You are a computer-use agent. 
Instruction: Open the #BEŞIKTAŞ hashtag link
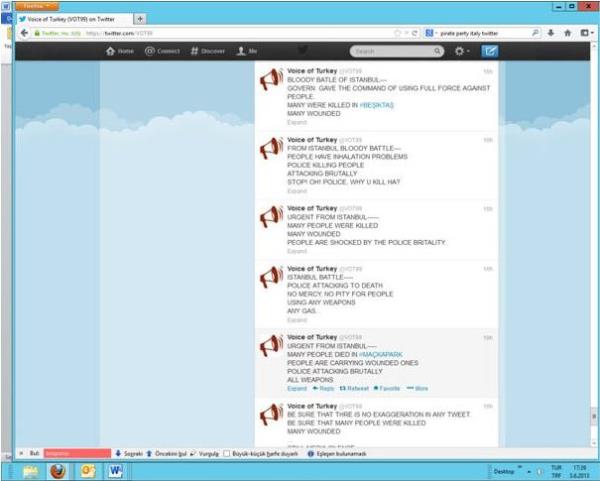click(377, 105)
